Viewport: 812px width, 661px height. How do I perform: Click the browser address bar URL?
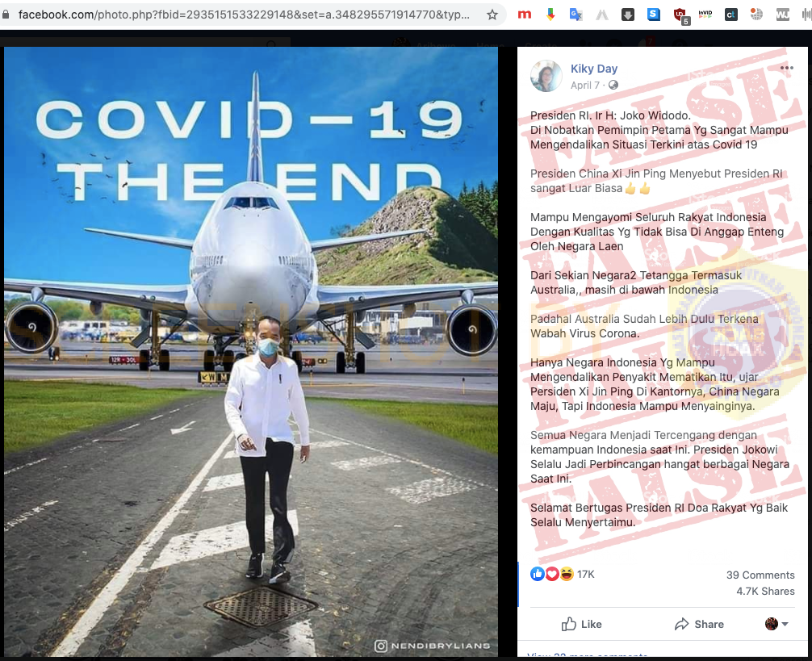(242, 15)
